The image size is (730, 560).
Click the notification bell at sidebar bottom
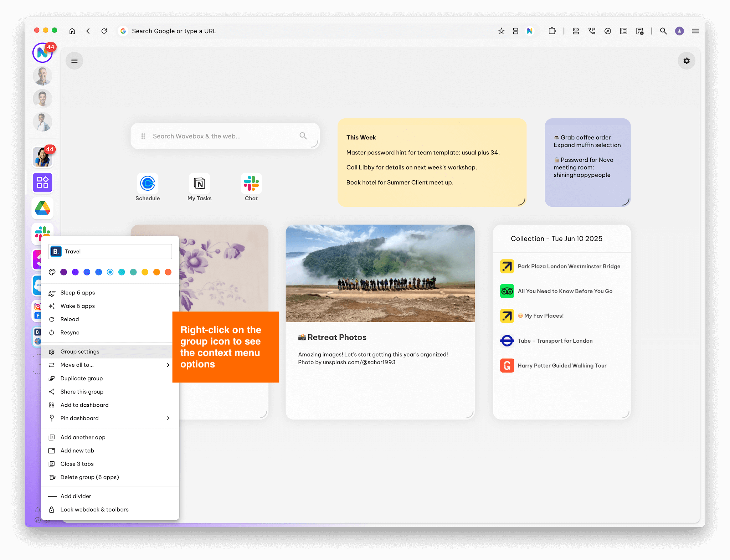pyautogui.click(x=37, y=510)
